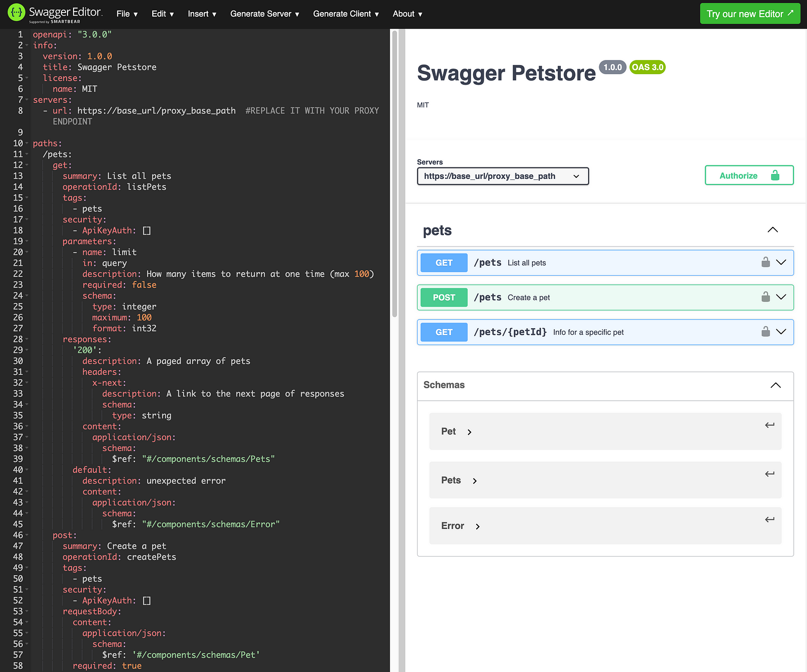Click the GET method badge for /pets/{petId}
Image resolution: width=807 pixels, height=672 pixels.
pyautogui.click(x=444, y=332)
